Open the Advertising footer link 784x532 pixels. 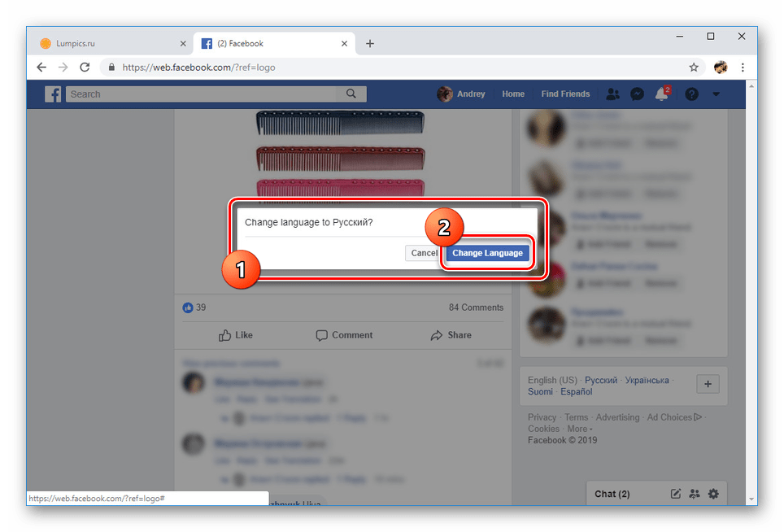(617, 417)
